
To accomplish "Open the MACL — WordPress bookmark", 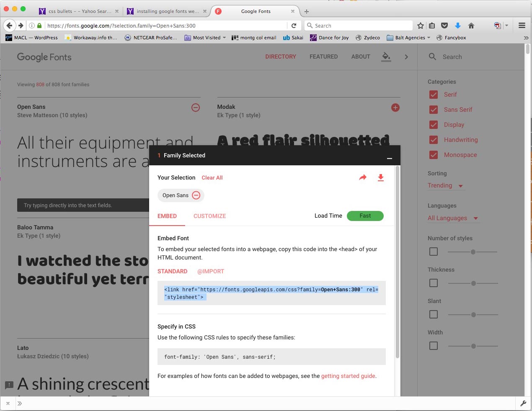I will click(32, 38).
